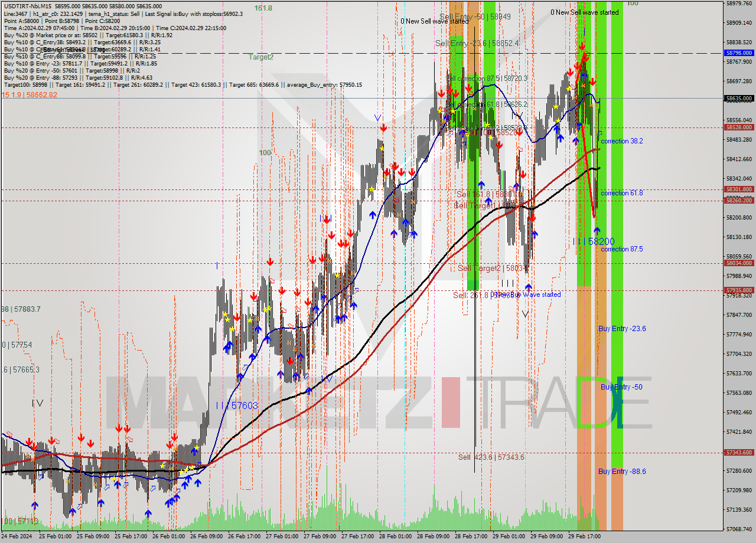Click the 57068.740 price axis value
This screenshot has width=756, height=543.
[739, 529]
